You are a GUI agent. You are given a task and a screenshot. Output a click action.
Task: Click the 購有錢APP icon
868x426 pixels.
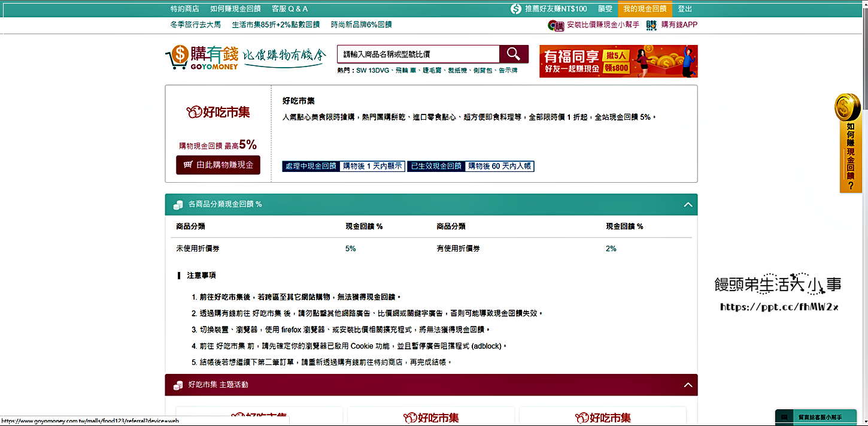651,25
